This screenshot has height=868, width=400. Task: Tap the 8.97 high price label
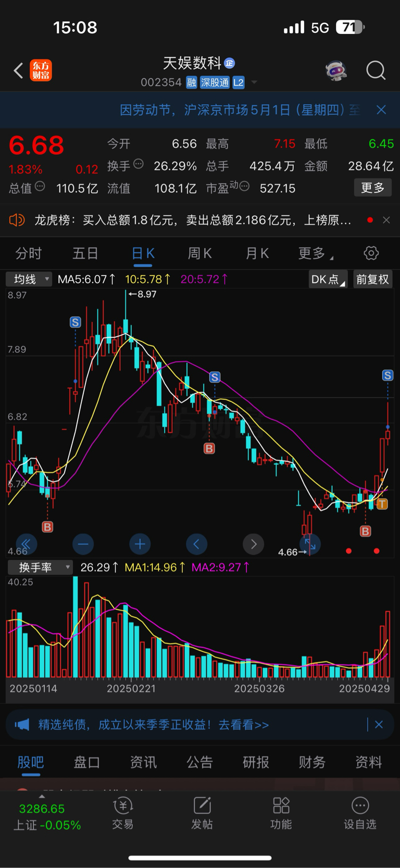pos(143,295)
